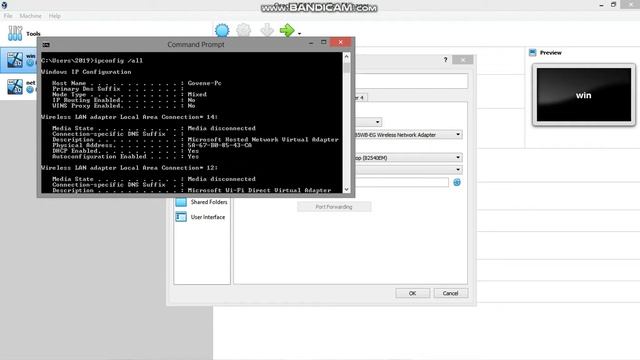Click the gray Settings gear toolbar icon
Screen dimensions: 640x360
[x=244, y=31]
